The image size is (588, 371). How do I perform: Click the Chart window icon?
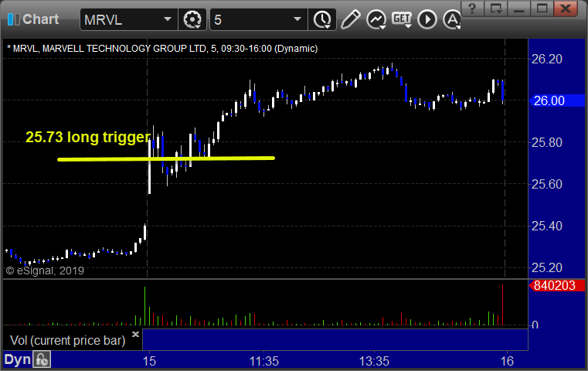(13, 19)
